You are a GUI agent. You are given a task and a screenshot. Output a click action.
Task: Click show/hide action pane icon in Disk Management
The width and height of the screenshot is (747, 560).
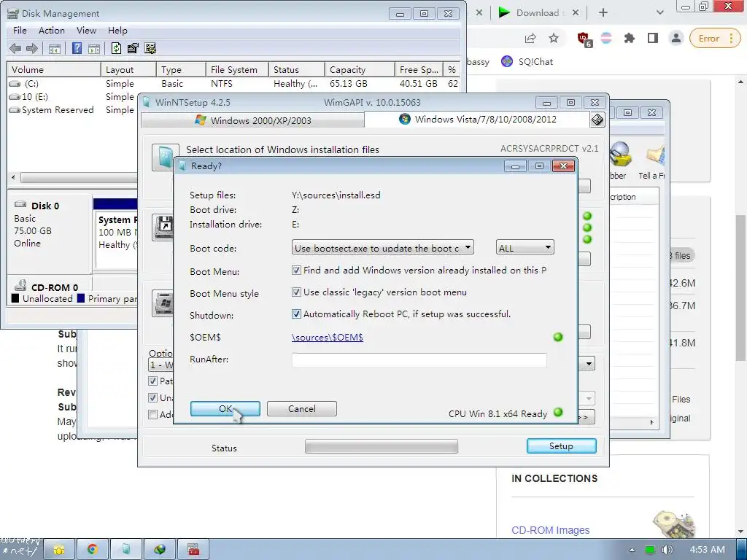[x=94, y=48]
